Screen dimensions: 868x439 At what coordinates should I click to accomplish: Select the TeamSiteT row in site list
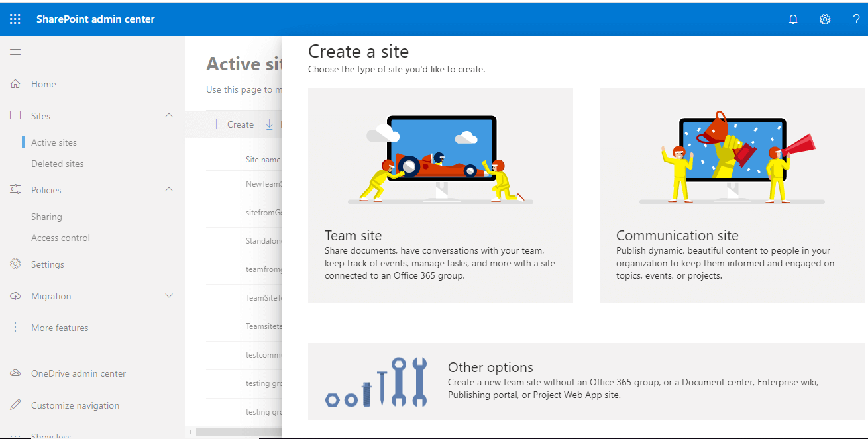click(x=244, y=298)
